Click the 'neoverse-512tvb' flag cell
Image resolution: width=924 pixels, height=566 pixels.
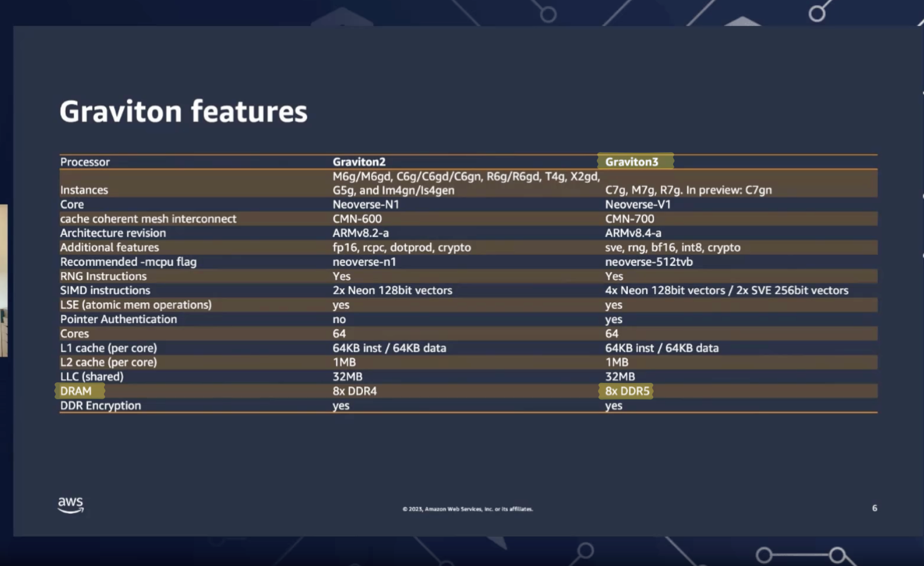click(x=649, y=262)
